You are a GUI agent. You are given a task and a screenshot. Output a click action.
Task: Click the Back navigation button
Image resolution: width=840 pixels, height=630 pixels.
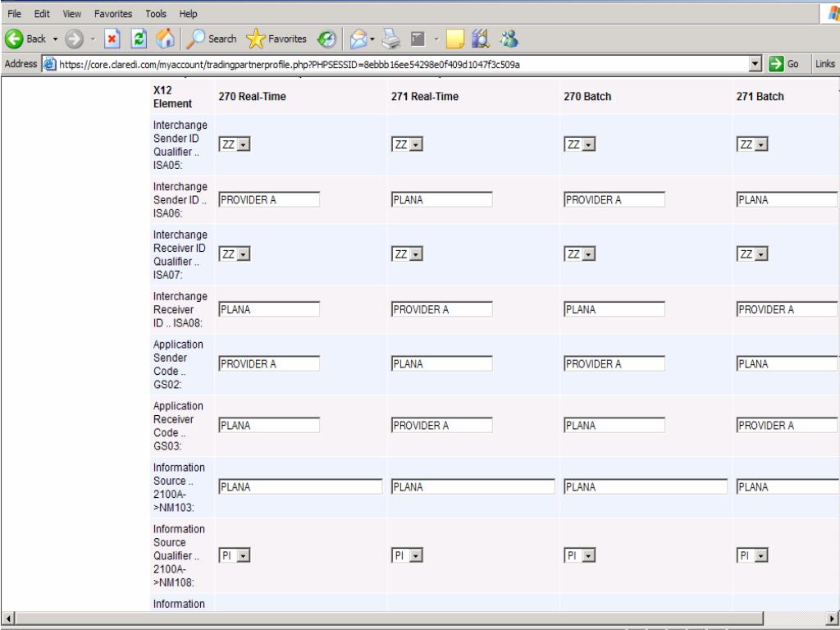[25, 40]
